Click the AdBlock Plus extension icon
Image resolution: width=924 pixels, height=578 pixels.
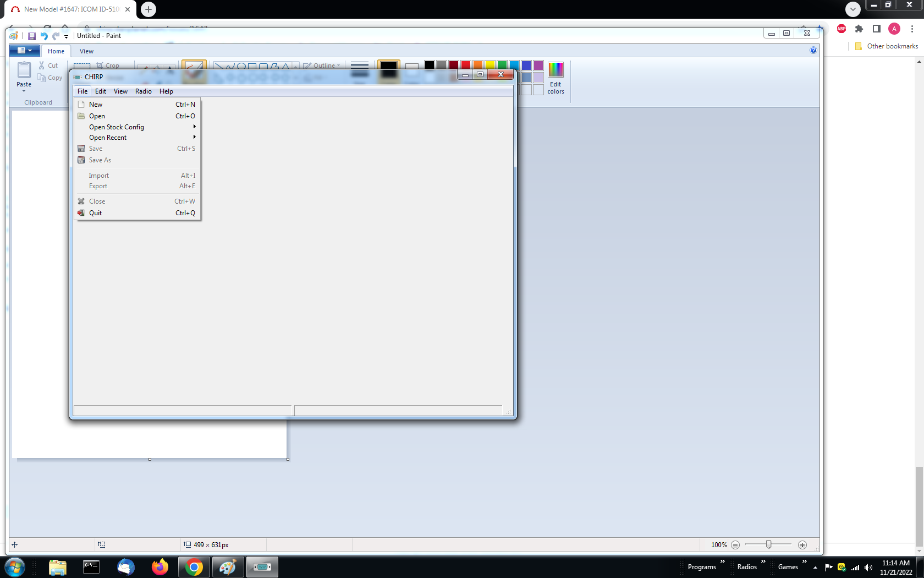click(x=842, y=29)
